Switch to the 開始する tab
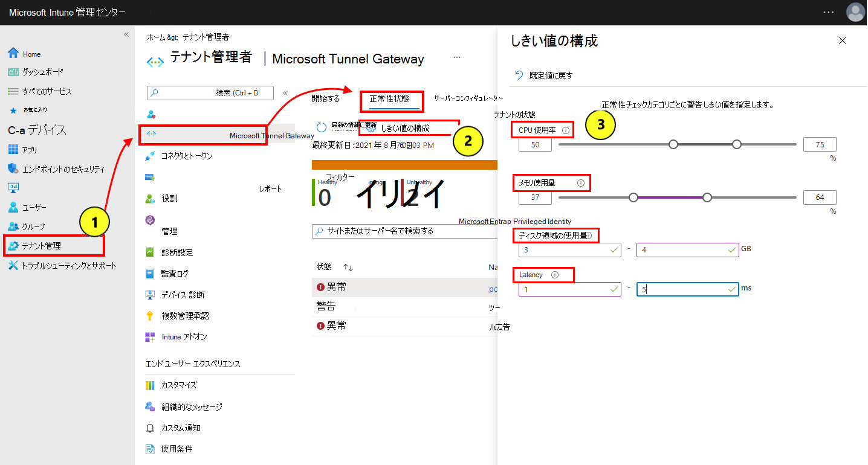The width and height of the screenshot is (868, 465). pyautogui.click(x=326, y=98)
